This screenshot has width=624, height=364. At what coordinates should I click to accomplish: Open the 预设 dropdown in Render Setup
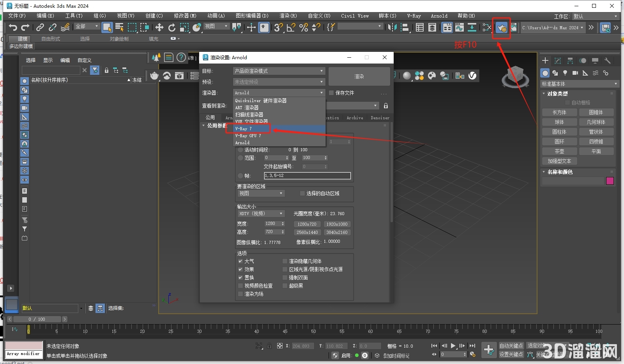(279, 82)
